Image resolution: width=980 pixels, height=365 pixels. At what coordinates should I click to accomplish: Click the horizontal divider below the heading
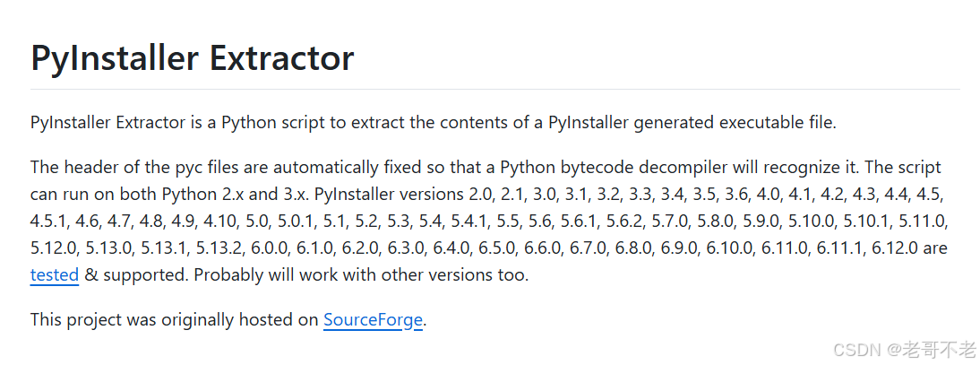click(x=494, y=90)
